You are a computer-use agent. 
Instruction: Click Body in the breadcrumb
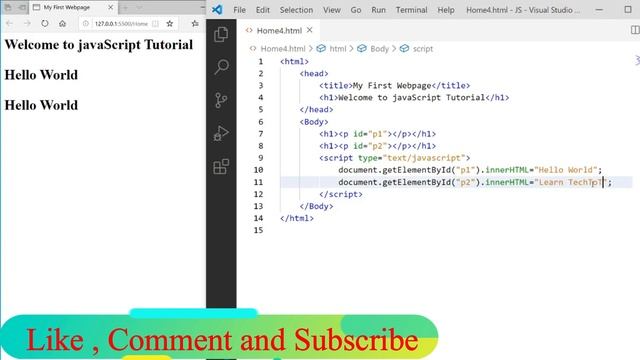379,49
